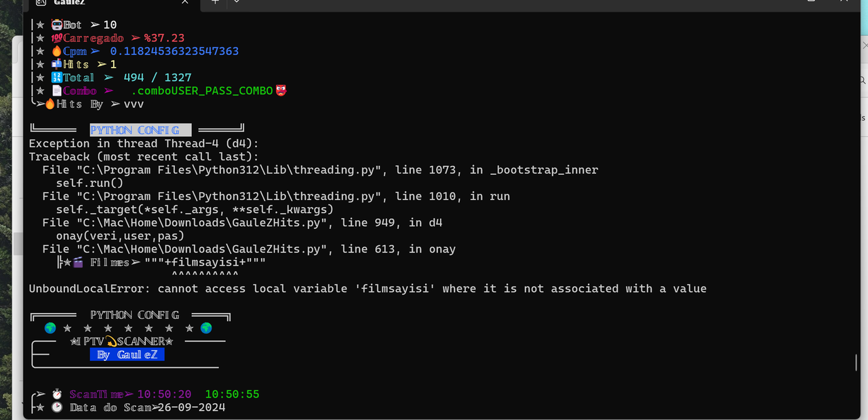Click the mailbox emoji beside Hits
The image size is (868, 420).
tap(57, 64)
